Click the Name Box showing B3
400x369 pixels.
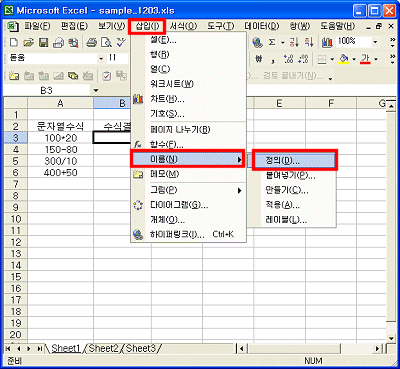coord(47,90)
